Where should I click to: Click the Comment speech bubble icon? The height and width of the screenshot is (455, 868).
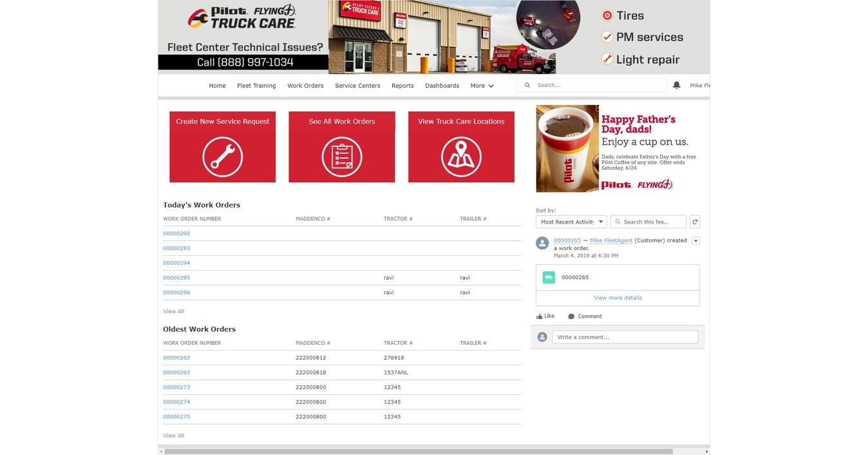[571, 316]
